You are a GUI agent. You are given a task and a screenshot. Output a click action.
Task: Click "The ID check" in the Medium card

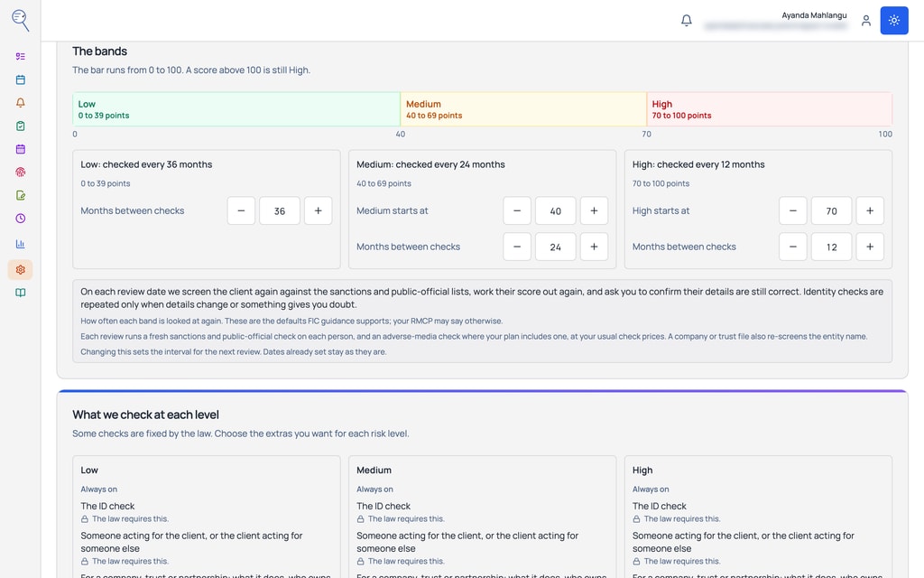tap(383, 506)
